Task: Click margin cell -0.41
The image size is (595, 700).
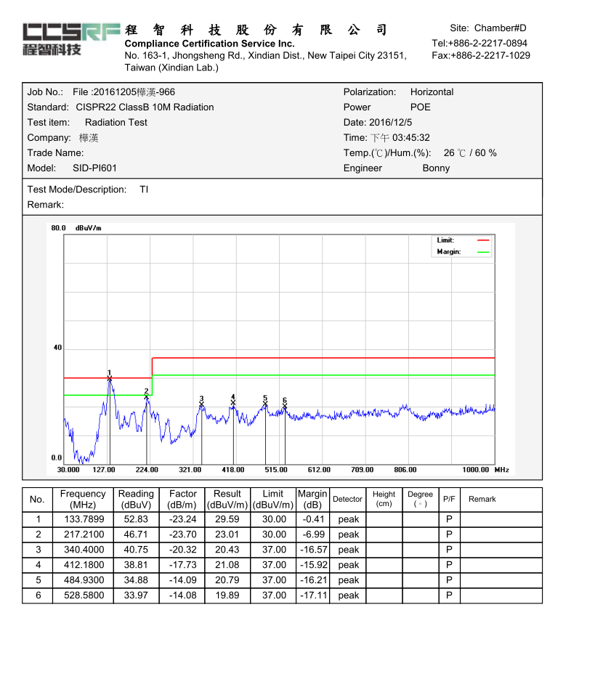Action: (x=313, y=519)
